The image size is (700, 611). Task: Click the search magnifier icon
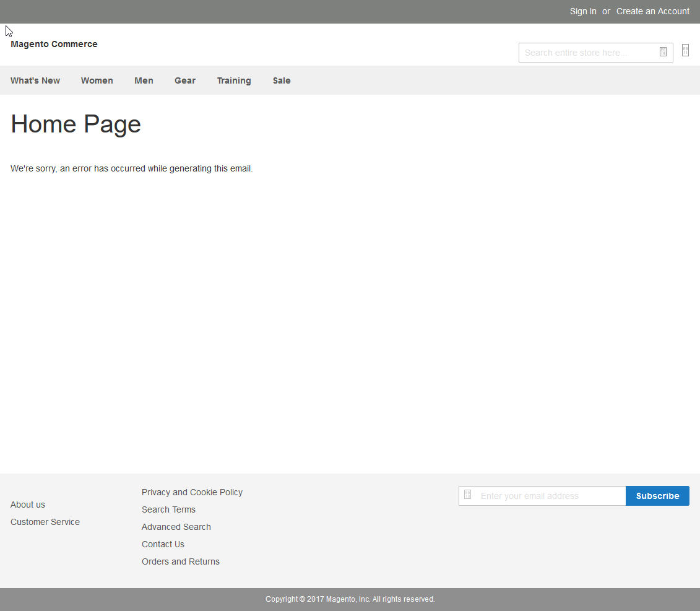coord(663,52)
